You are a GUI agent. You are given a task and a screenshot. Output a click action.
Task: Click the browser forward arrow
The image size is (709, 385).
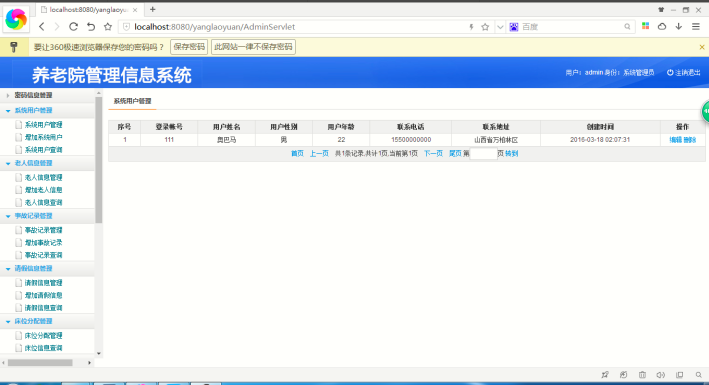(57, 27)
